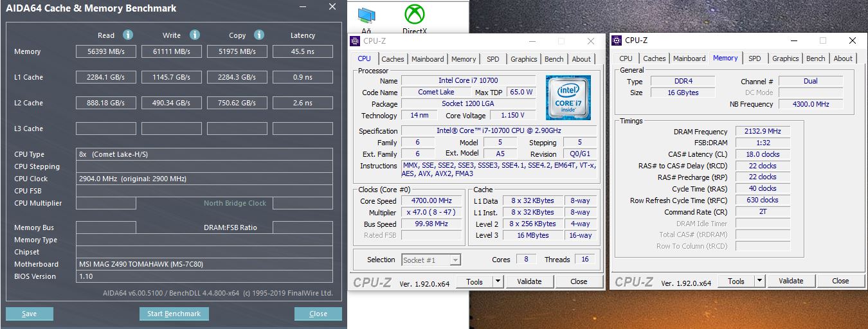
Task: Select the Memory tab in the left CPU-Z window
Action: pyautogui.click(x=464, y=59)
